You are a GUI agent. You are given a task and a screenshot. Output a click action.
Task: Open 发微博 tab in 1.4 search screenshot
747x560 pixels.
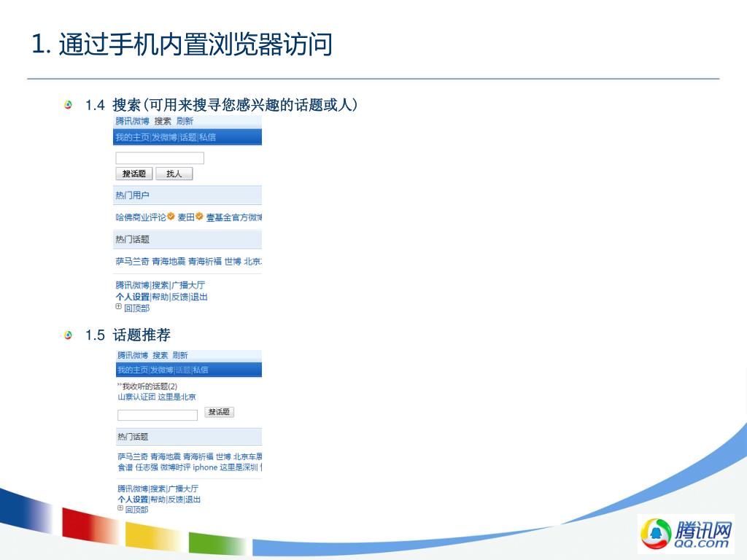pos(164,137)
